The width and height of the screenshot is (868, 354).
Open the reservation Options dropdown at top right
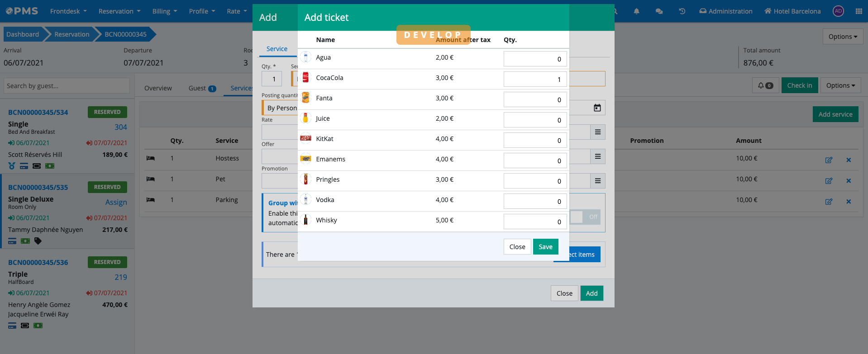(x=842, y=37)
